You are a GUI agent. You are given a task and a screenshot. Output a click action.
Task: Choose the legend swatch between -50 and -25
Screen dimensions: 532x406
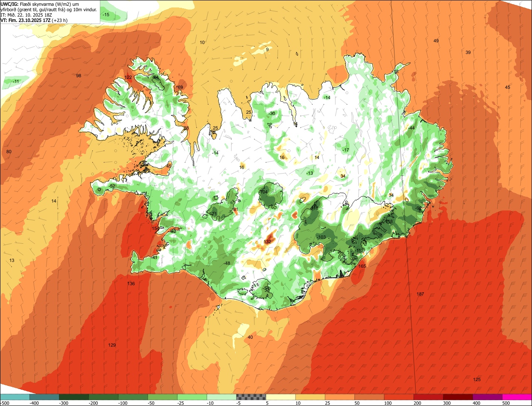pos(162,397)
